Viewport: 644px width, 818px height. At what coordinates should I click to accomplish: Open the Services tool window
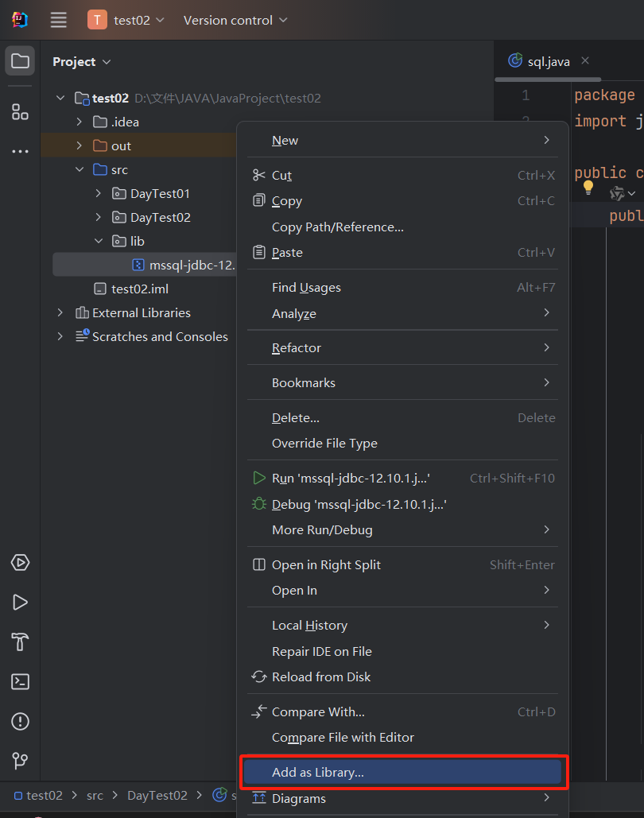click(x=19, y=562)
